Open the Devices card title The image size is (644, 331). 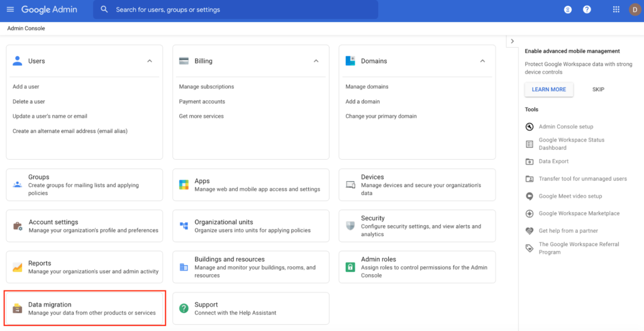[x=372, y=177]
